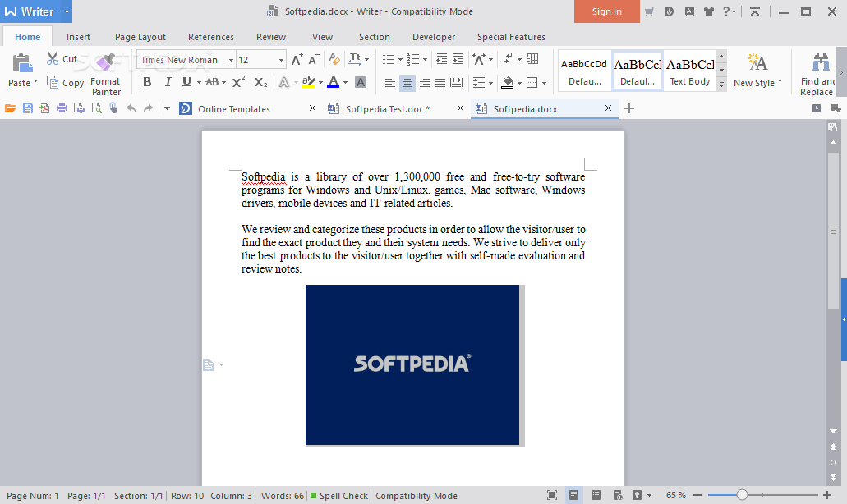Screen dimensions: 847x504
Task: Expand the New Style dropdown
Action: [780, 82]
